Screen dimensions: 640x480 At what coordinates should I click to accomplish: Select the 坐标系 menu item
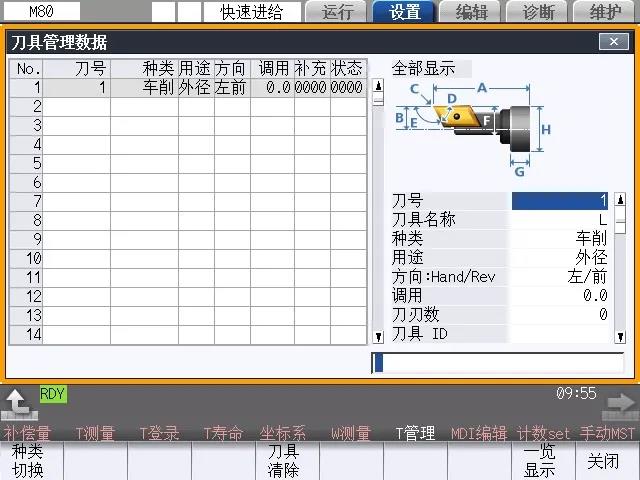pyautogui.click(x=283, y=433)
